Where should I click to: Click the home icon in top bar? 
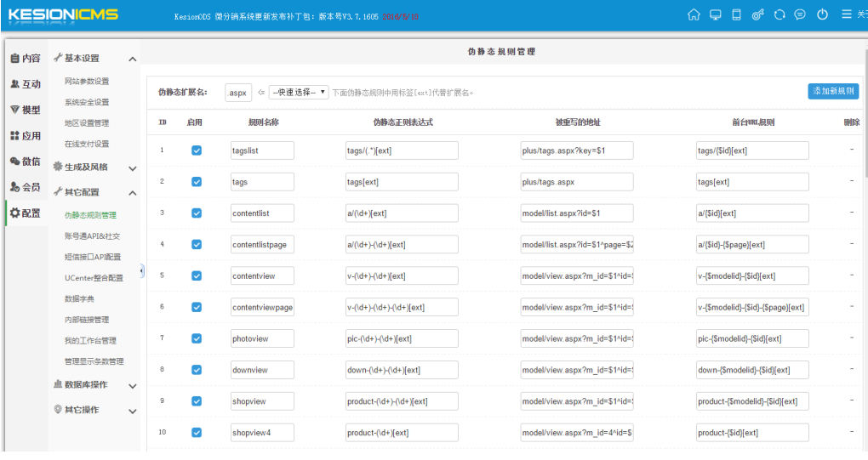pyautogui.click(x=694, y=14)
